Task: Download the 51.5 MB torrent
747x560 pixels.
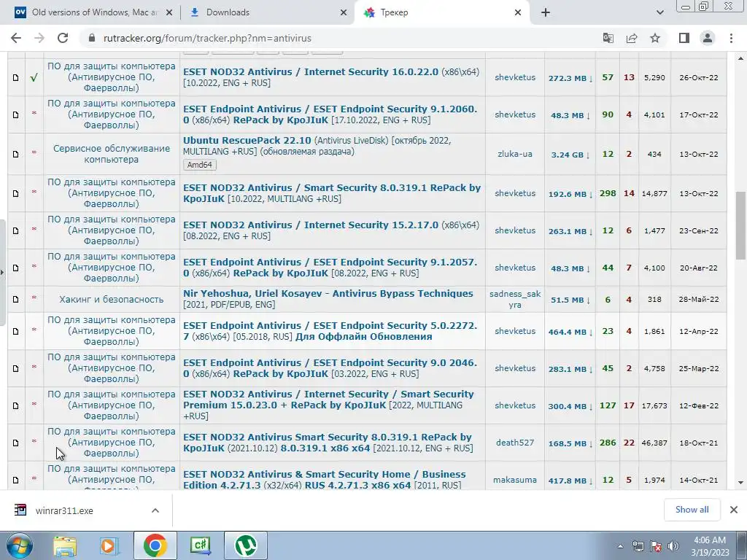Action: 570,300
